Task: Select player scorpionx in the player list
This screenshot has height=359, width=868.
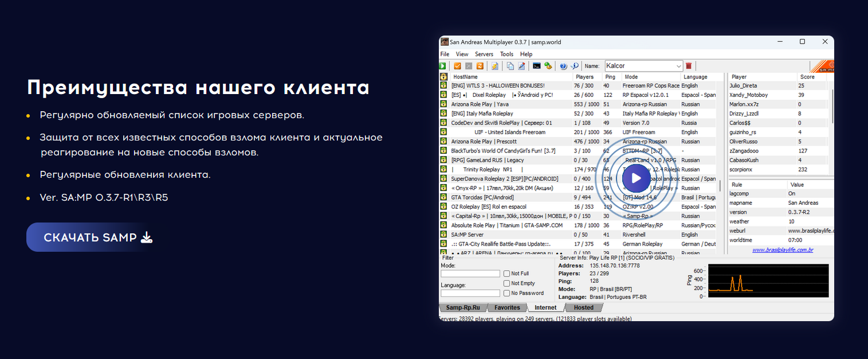Action: coord(777,169)
